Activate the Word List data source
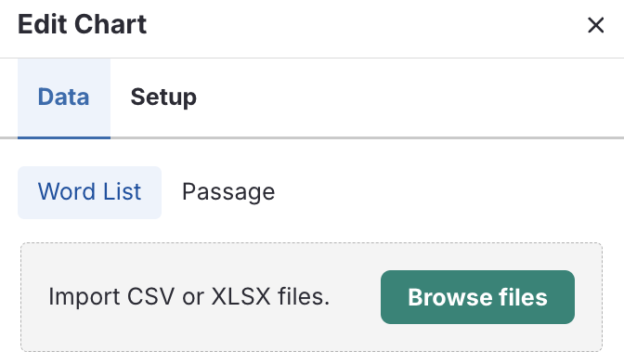Screen dimensions: 624x364 click(x=89, y=192)
